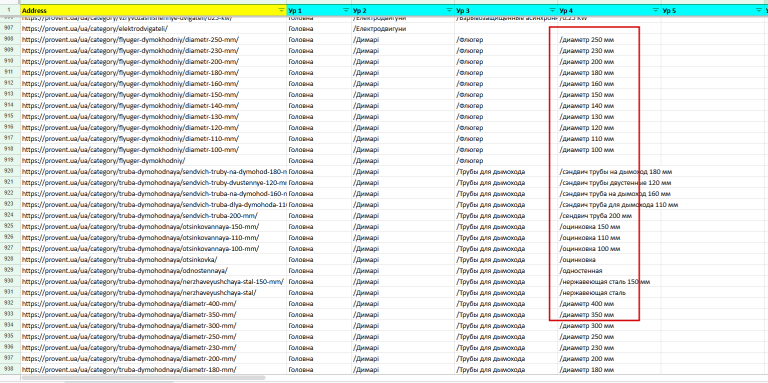Click the URL ending in flyuger-dymokhodniy/ in row 919

pos(153,161)
